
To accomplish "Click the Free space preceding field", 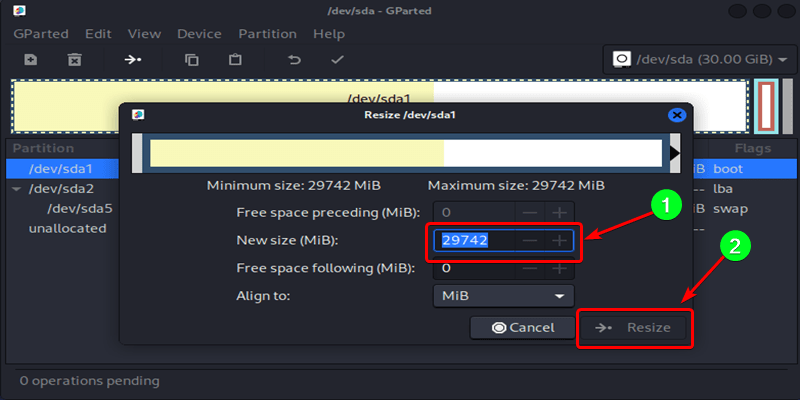I will pyautogui.click(x=474, y=212).
